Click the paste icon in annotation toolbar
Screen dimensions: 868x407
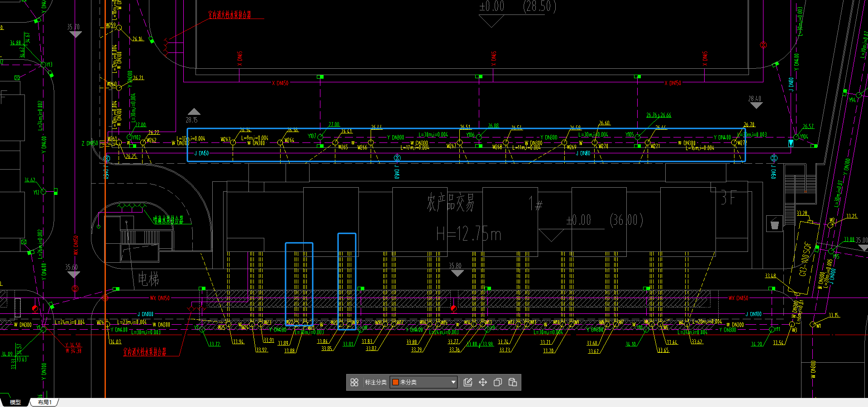point(513,382)
